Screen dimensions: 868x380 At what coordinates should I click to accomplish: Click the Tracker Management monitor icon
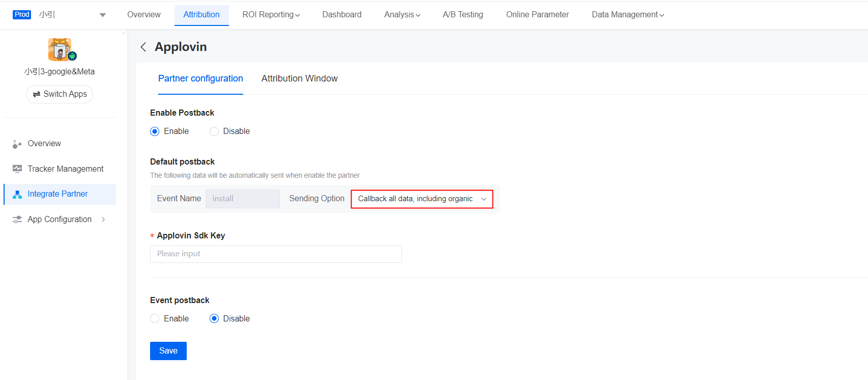(x=17, y=169)
